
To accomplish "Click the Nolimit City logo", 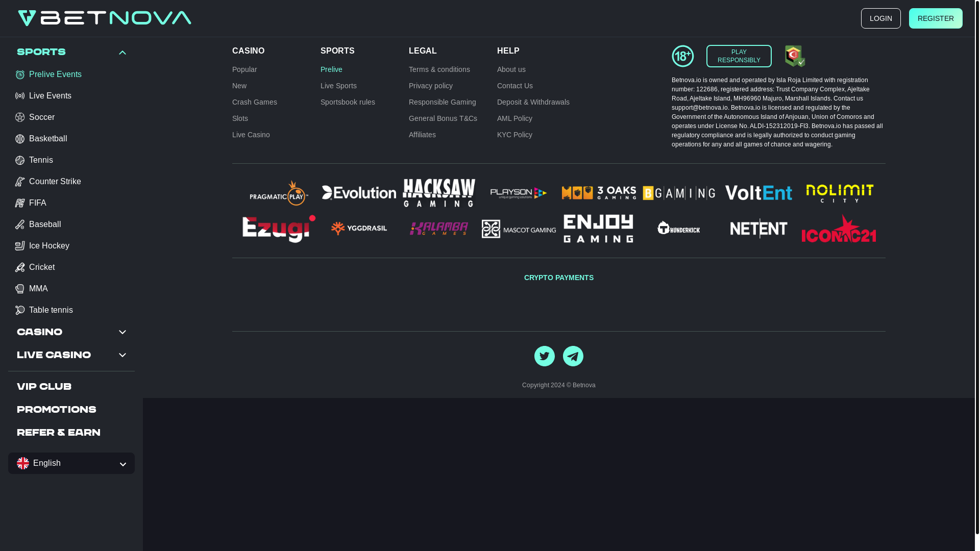I will click(x=840, y=193).
